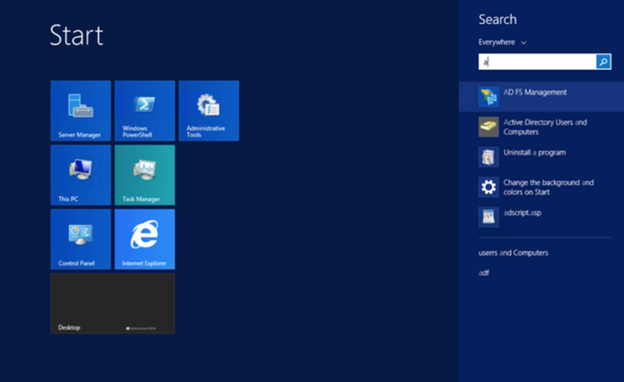Open Change the background and colors result
Image resolution: width=624 pixels, height=382 pixels.
tap(541, 187)
